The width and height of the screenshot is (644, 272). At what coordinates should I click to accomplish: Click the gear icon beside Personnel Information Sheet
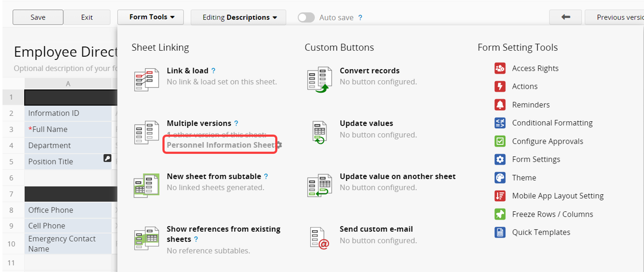(280, 145)
